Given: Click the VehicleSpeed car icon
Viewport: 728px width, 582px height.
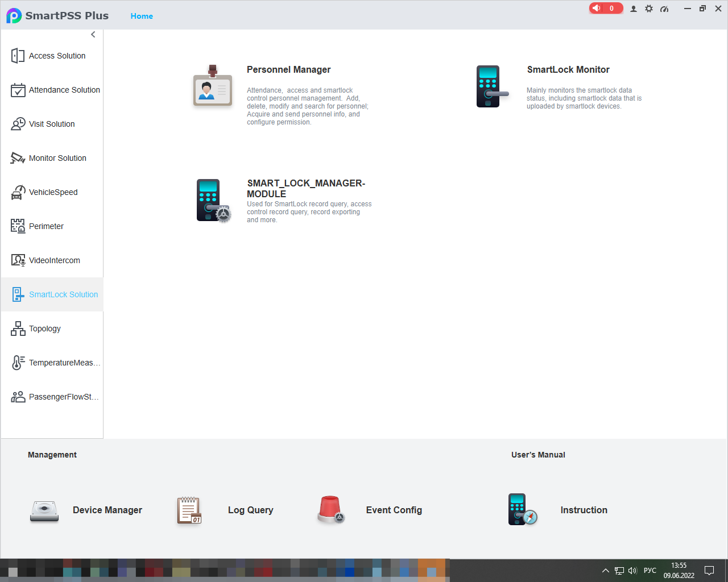Looking at the screenshot, I should pyautogui.click(x=18, y=192).
